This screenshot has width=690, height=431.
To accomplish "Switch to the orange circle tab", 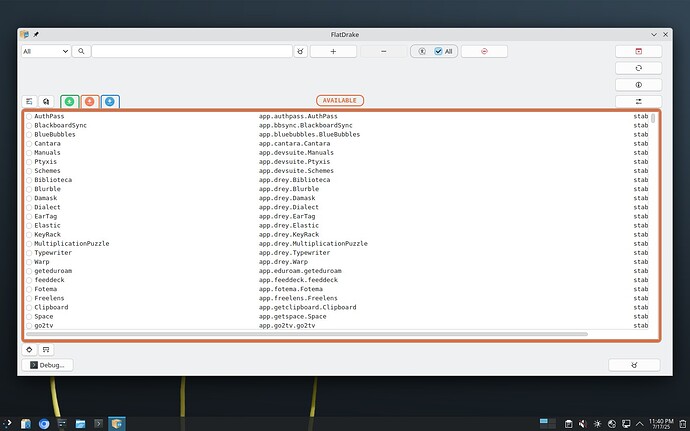I will click(90, 102).
